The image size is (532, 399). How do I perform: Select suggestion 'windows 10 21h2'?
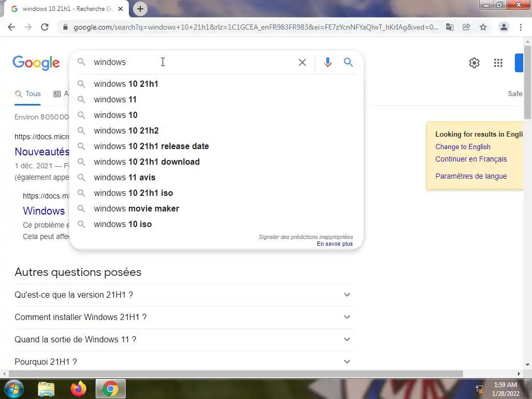(x=216, y=130)
